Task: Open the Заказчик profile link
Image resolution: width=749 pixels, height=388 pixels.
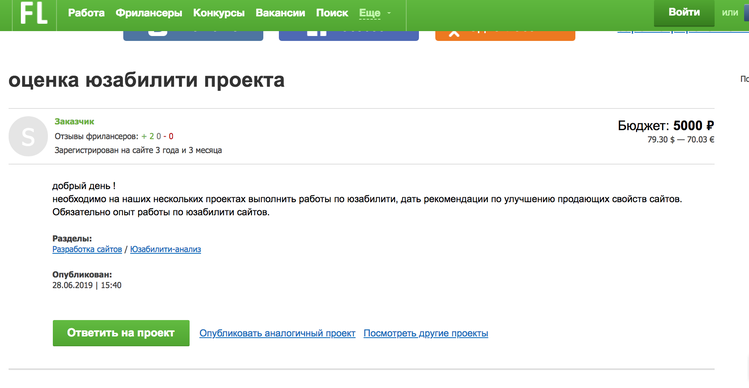Action: pyautogui.click(x=74, y=121)
